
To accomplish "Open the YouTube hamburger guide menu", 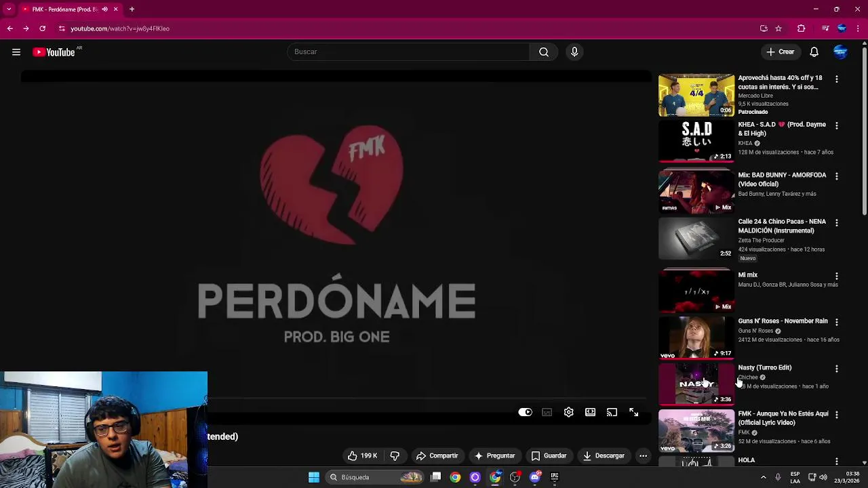I will tap(16, 52).
